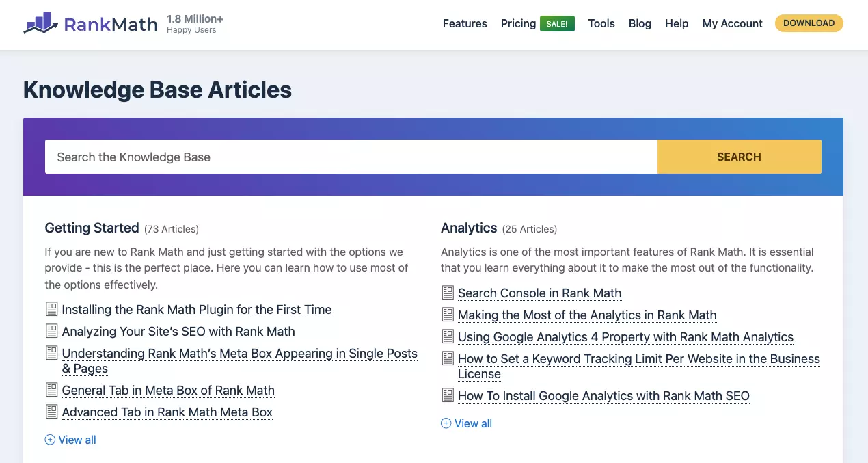This screenshot has width=868, height=463.
Task: Open the Features menu item
Action: point(465,23)
